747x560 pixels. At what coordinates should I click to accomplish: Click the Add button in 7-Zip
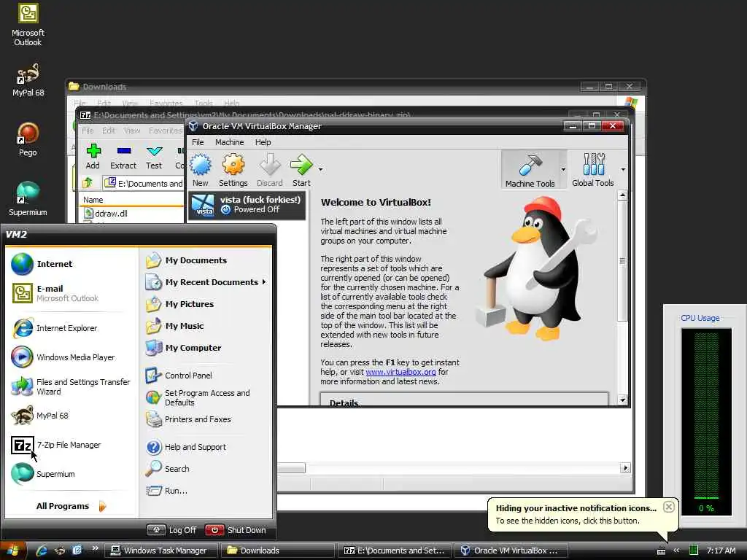[93, 157]
